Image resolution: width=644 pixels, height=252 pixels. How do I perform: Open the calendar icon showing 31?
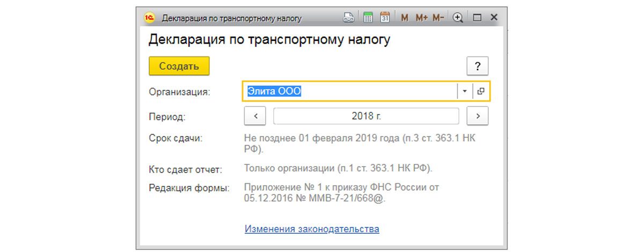(x=385, y=18)
